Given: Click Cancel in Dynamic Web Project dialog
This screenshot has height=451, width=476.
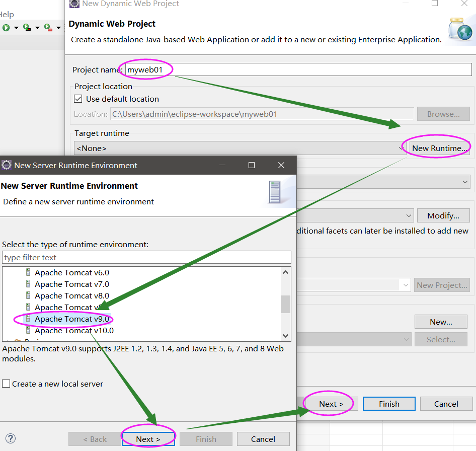Looking at the screenshot, I should point(446,404).
